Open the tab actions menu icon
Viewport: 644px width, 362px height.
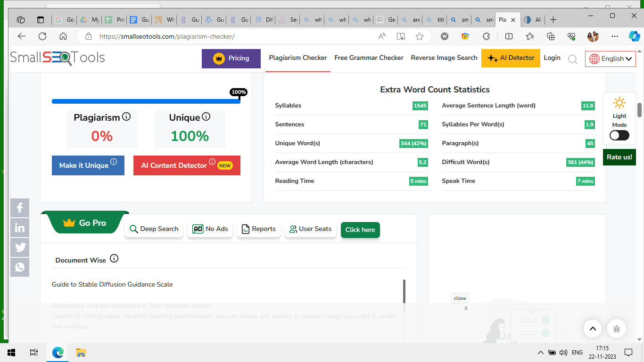coord(41,20)
